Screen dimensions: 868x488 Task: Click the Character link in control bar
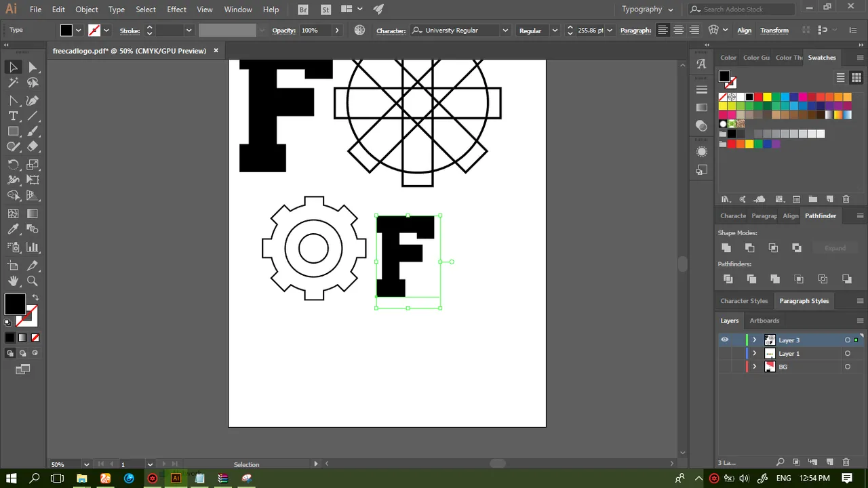pos(391,30)
